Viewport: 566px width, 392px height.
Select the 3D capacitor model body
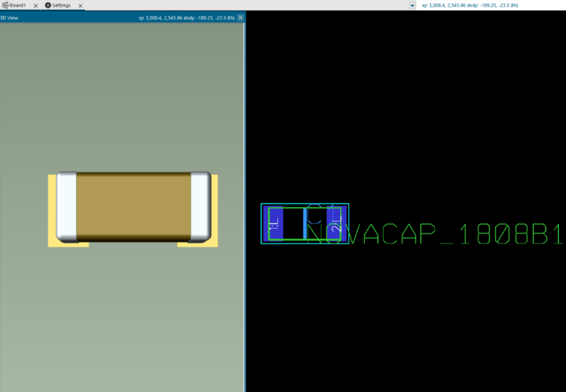(133, 207)
